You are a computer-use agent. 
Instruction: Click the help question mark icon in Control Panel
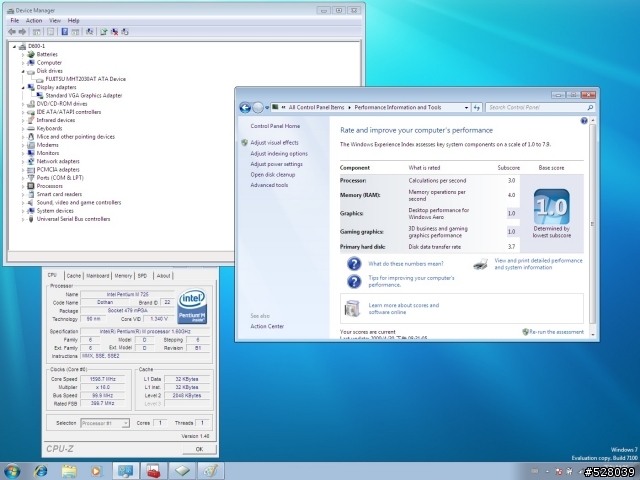pyautogui.click(x=584, y=121)
